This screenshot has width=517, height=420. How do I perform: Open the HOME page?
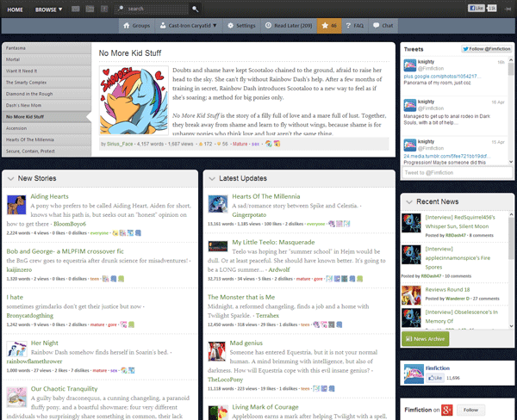click(16, 9)
